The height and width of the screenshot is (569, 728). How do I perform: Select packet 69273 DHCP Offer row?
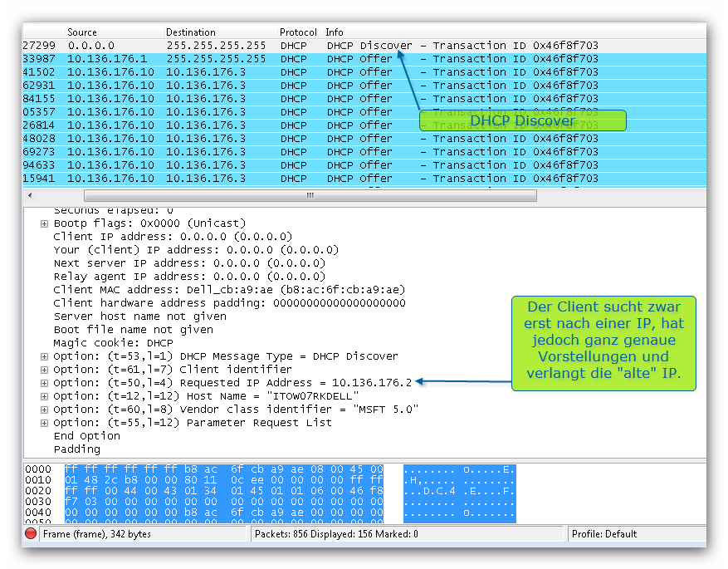pyautogui.click(x=364, y=152)
